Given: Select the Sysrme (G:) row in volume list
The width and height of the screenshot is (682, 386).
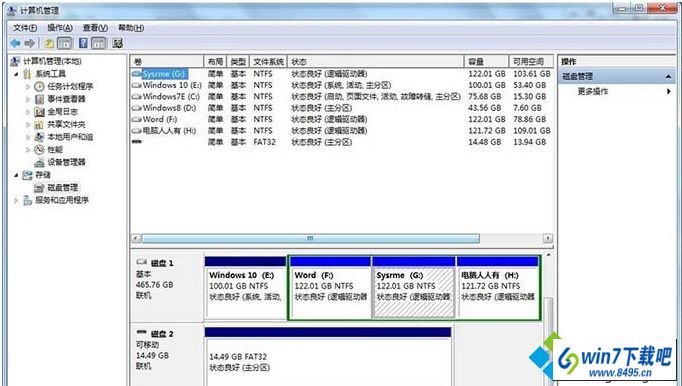Looking at the screenshot, I should 342,74.
